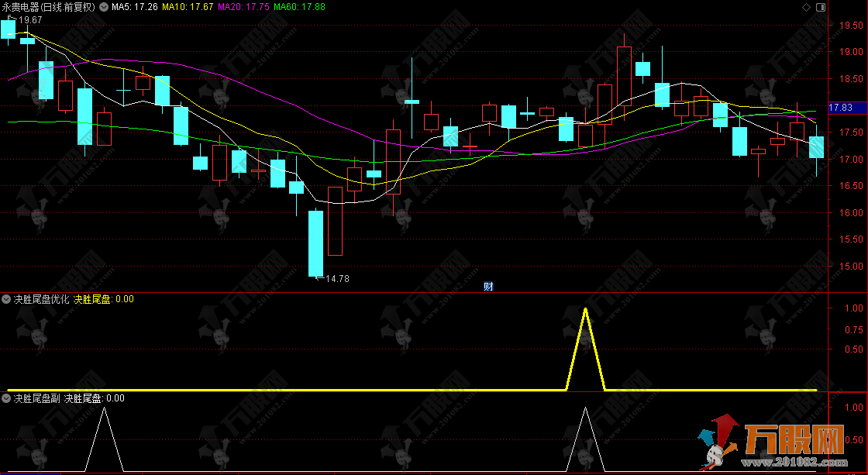Click the MA60: 17.88 label
This screenshot has height=475, width=868.
[x=299, y=7]
